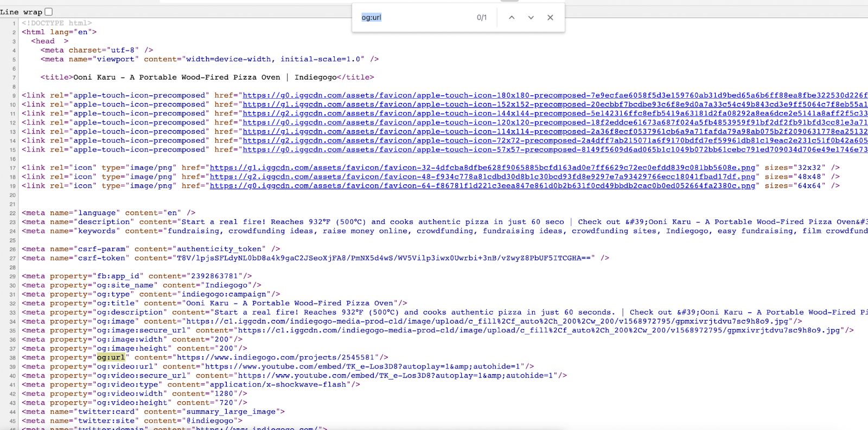Click the og:type indiegogo:campaign line
Screen dimensions: 868x430
(x=151, y=294)
